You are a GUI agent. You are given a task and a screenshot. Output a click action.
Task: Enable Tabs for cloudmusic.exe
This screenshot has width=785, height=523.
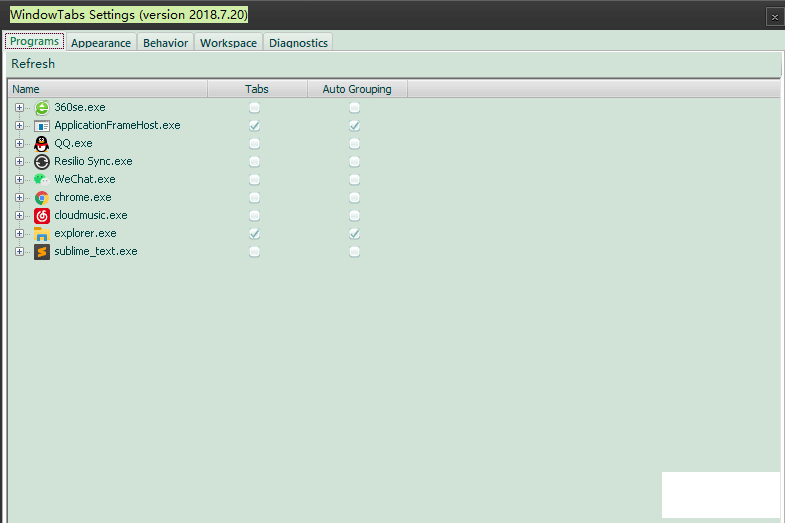pos(254,216)
